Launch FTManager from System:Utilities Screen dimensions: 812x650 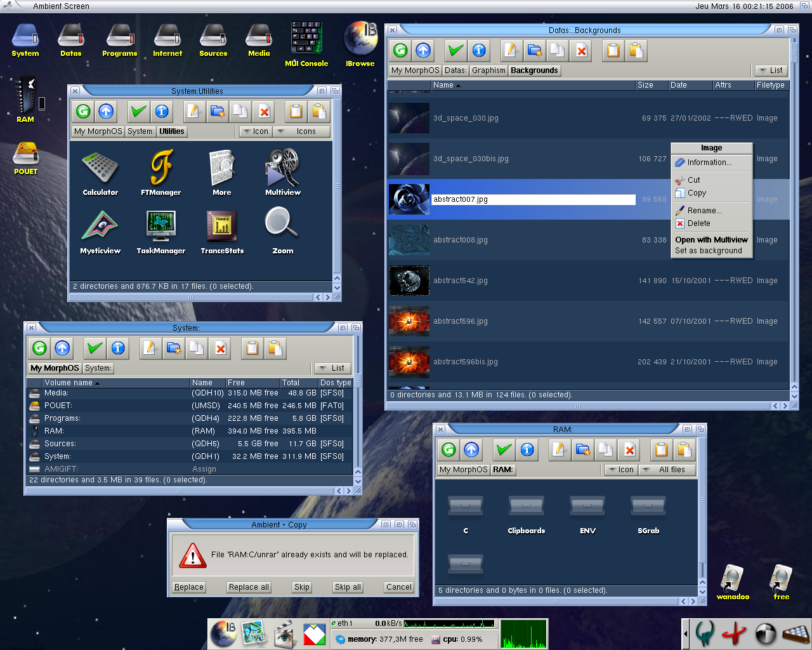click(161, 168)
